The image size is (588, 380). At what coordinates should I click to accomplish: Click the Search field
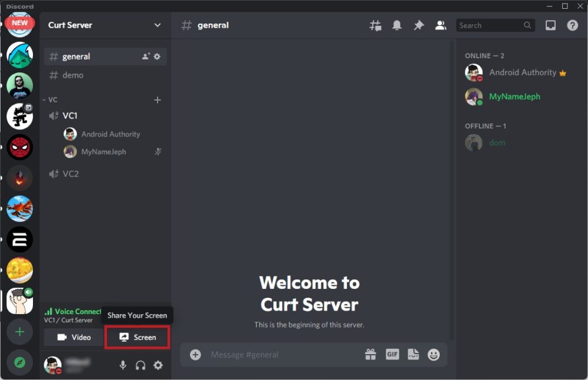click(x=495, y=25)
